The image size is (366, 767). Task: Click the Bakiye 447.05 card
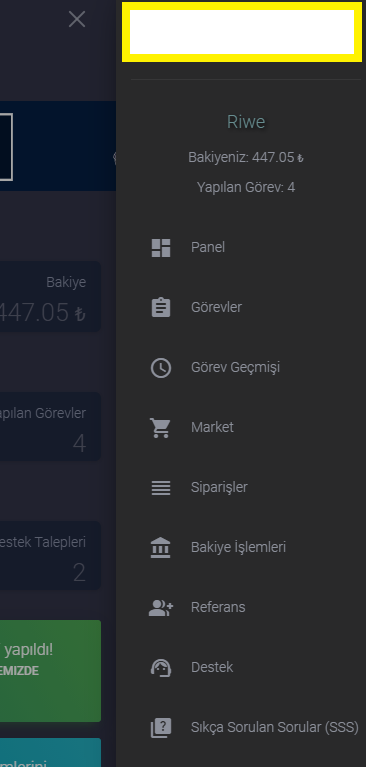tap(50, 296)
